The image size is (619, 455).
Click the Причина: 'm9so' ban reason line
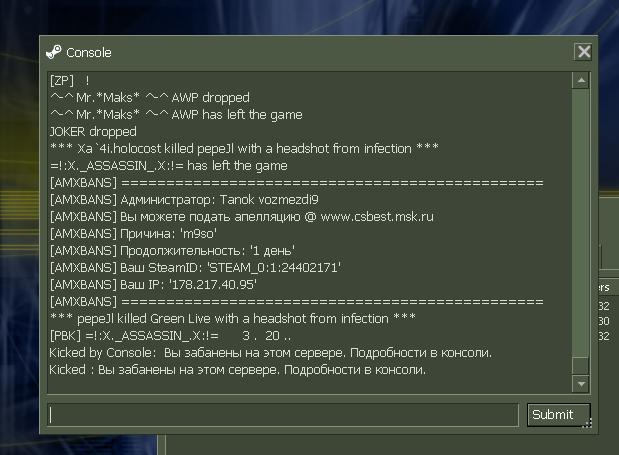(x=133, y=234)
